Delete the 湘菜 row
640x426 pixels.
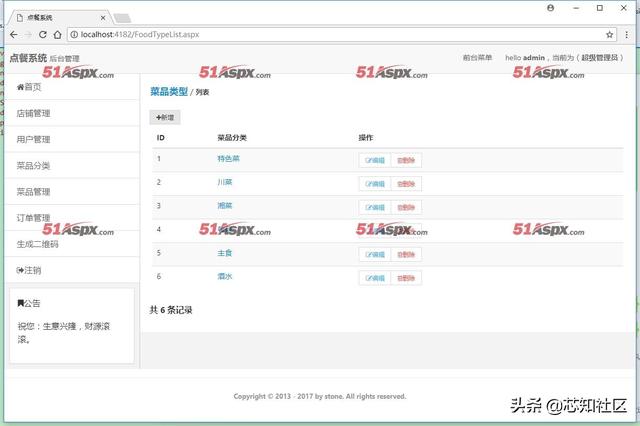click(x=406, y=208)
